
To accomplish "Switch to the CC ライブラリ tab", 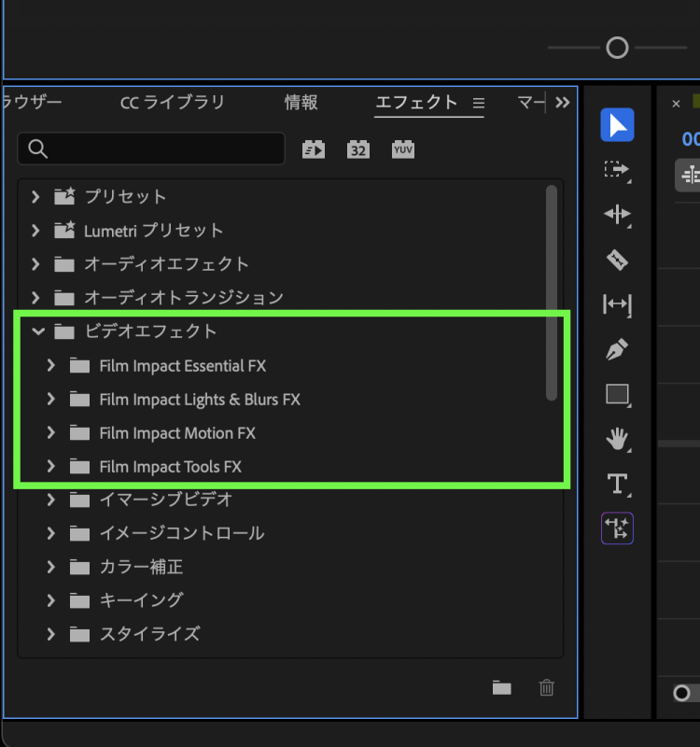I will tap(173, 103).
